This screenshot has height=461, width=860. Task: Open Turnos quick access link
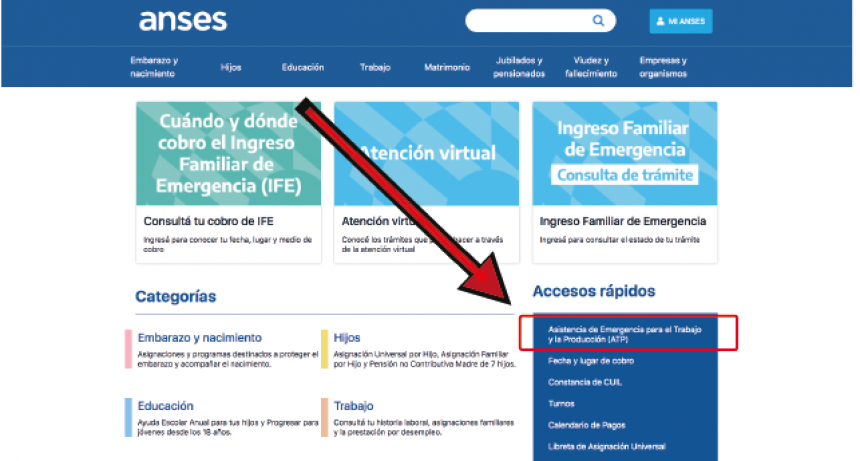[561, 404]
